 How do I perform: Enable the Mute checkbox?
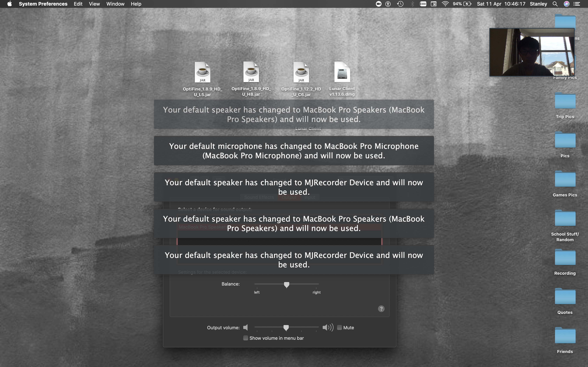339,328
